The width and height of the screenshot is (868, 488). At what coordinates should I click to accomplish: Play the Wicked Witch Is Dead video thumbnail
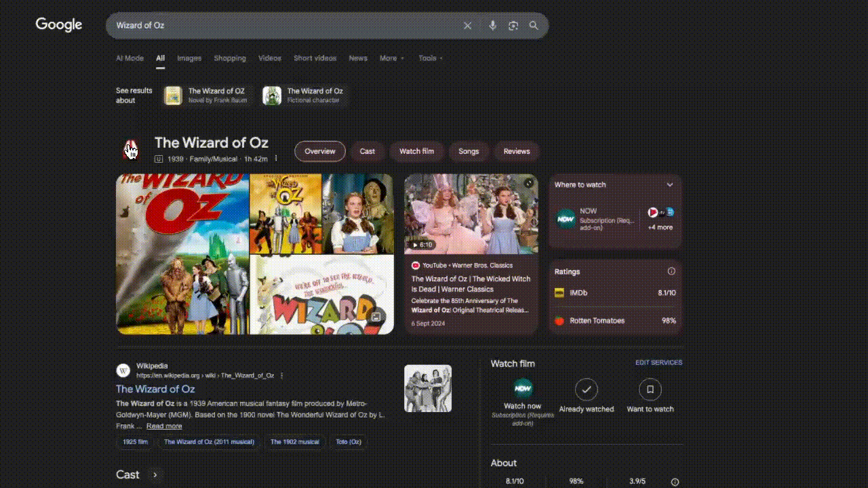pos(471,213)
